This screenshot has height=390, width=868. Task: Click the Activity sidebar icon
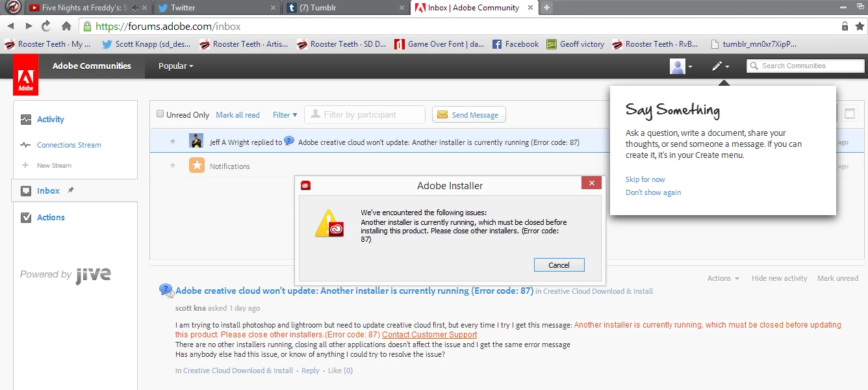coord(26,120)
